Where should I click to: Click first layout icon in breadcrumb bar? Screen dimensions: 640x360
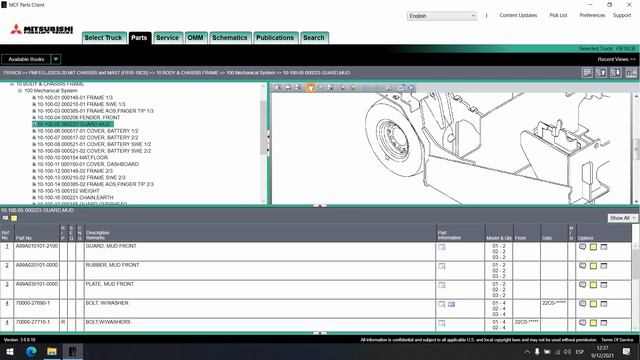(587, 73)
